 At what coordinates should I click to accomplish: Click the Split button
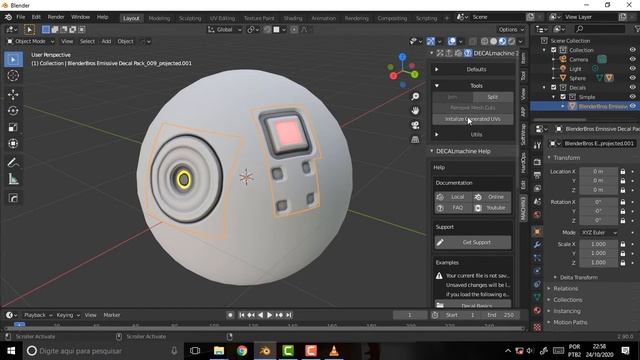point(493,97)
